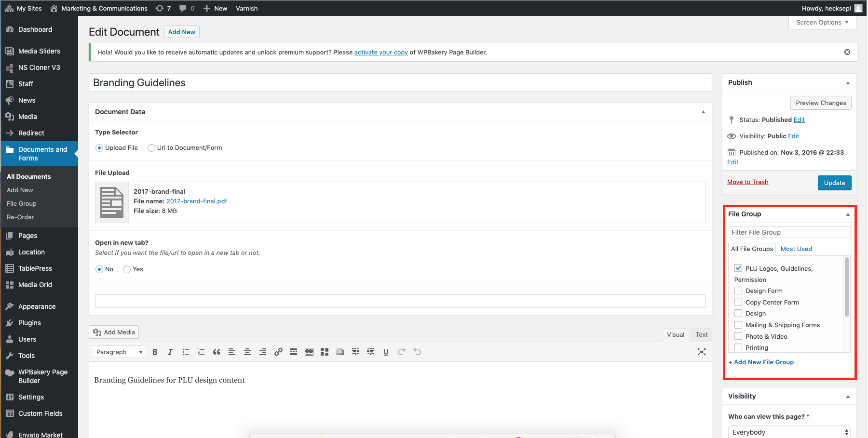
Task: Switch to the Most Used tab
Action: [x=796, y=249]
